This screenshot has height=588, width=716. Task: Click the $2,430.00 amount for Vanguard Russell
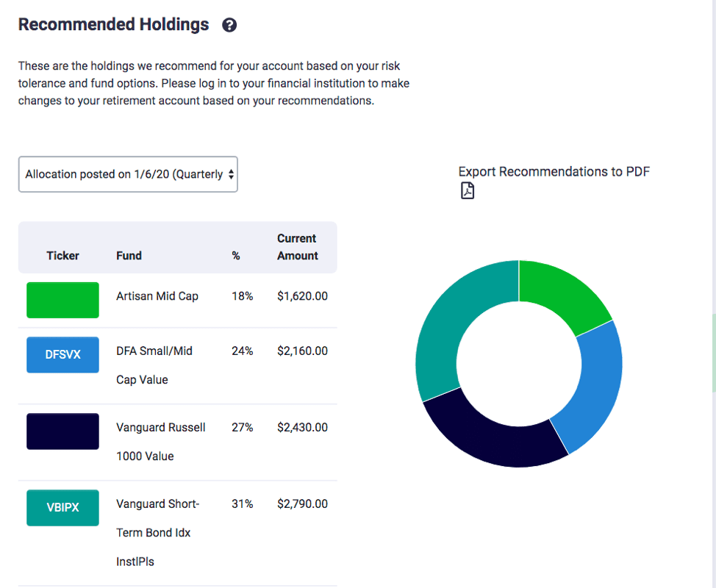302,427
